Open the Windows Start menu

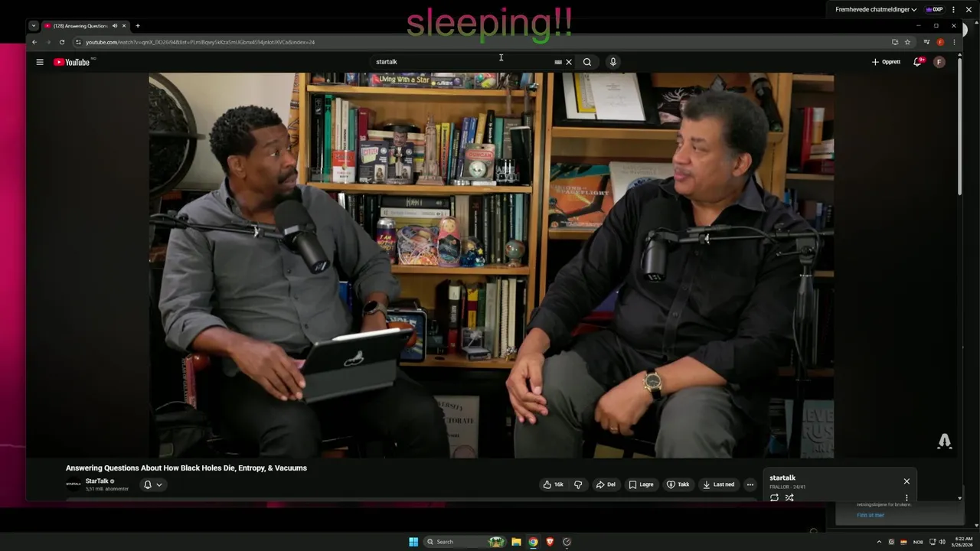point(413,542)
